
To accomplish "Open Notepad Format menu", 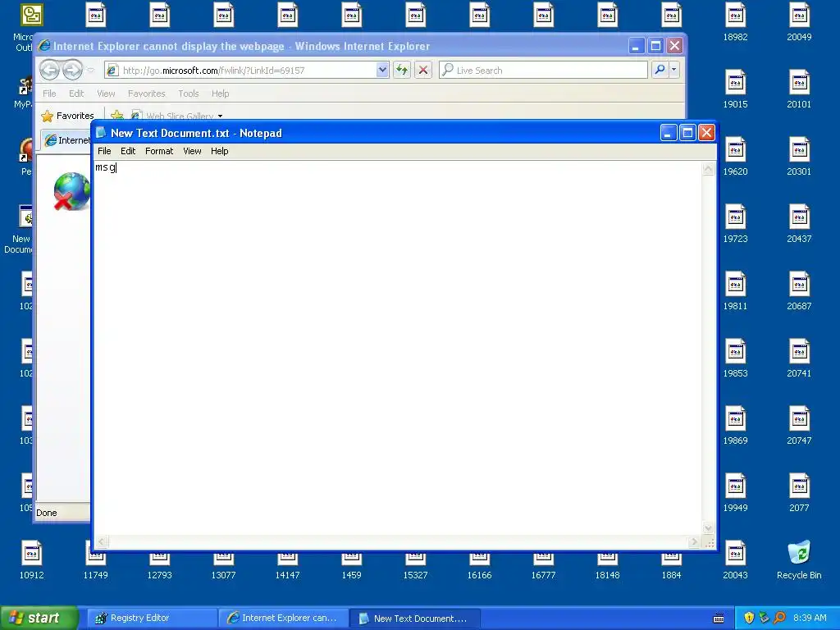I will (x=159, y=151).
